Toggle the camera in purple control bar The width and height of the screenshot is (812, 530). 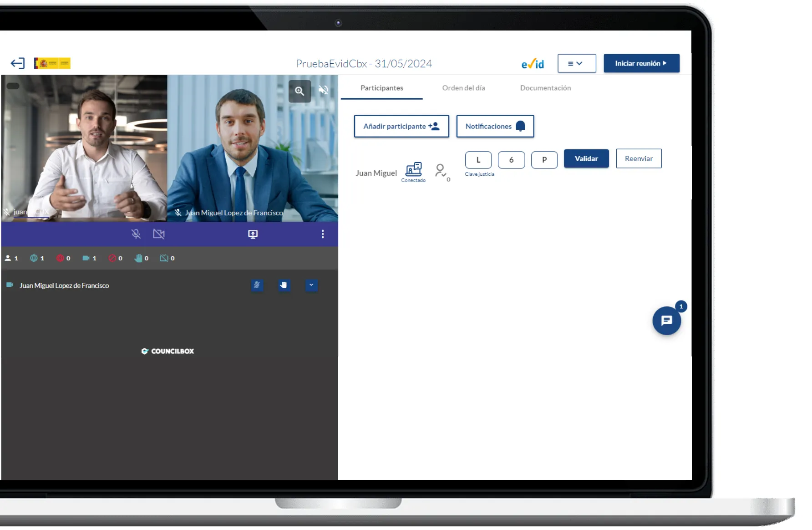click(159, 234)
